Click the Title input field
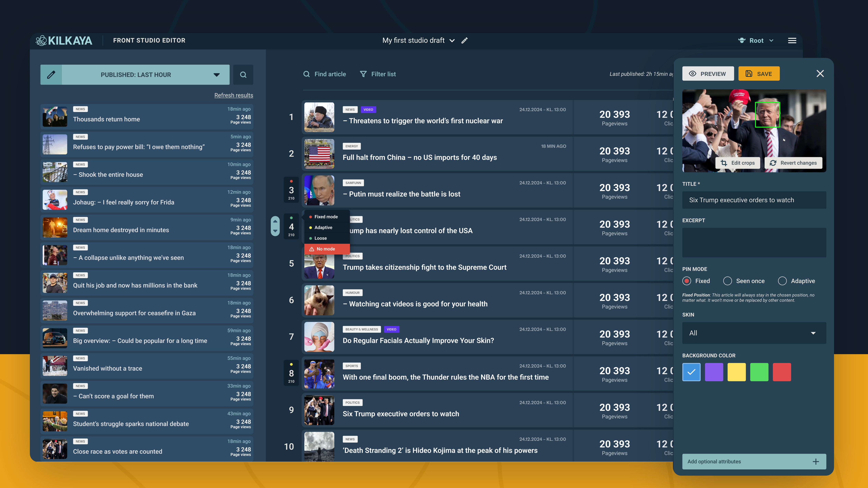This screenshot has height=488, width=868. [754, 200]
